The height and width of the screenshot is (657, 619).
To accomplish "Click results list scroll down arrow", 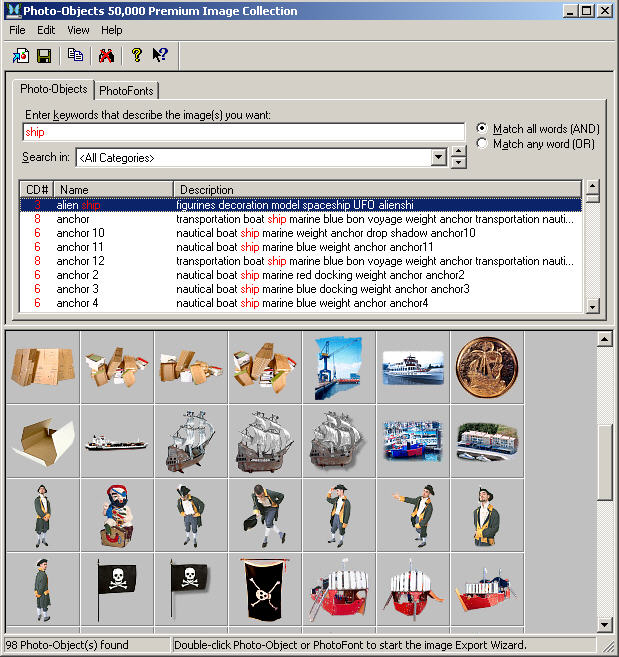I will 592,306.
